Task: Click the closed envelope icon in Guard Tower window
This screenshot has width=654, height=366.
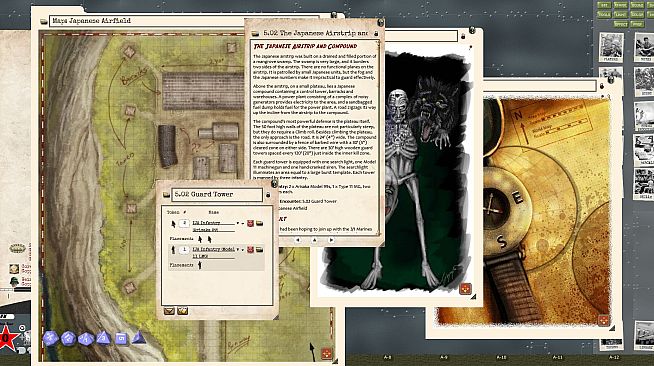Action: tap(169, 311)
